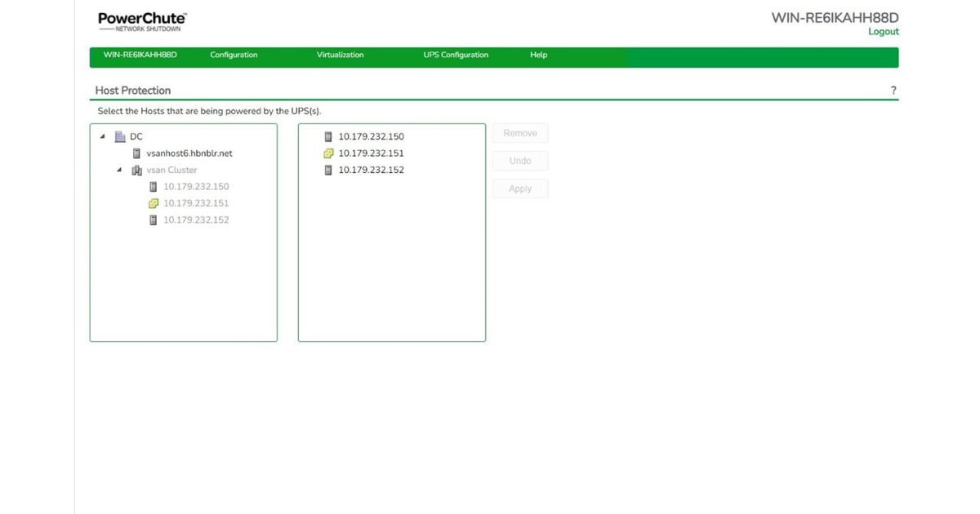The height and width of the screenshot is (514, 980).
Task: Open Host Protection help question mark
Action: [893, 91]
